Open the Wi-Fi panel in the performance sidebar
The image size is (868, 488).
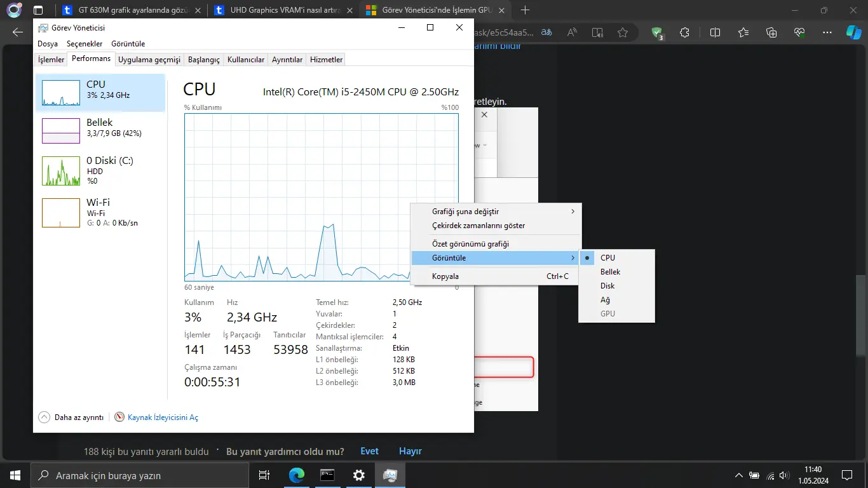[x=100, y=212]
